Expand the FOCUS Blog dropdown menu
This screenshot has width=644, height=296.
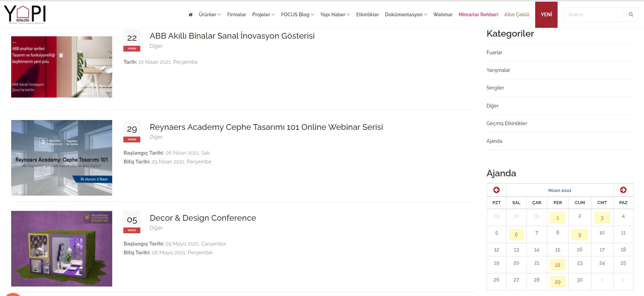pos(298,15)
